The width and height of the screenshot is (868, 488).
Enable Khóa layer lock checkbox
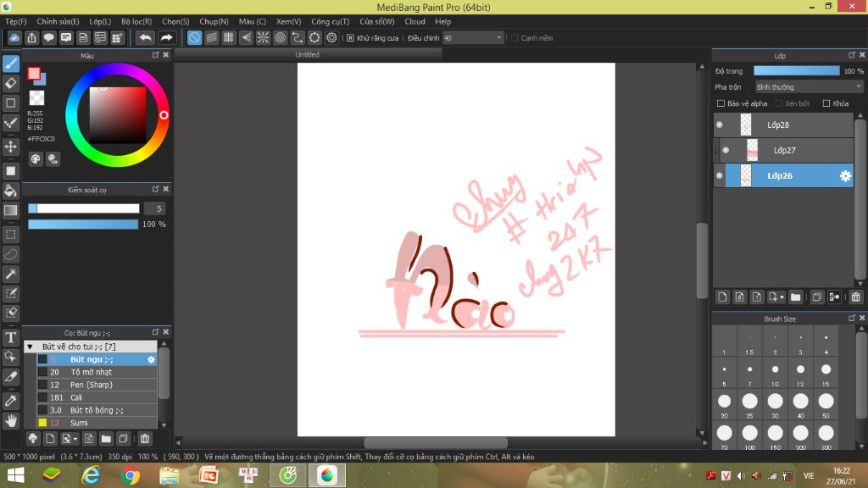point(826,103)
